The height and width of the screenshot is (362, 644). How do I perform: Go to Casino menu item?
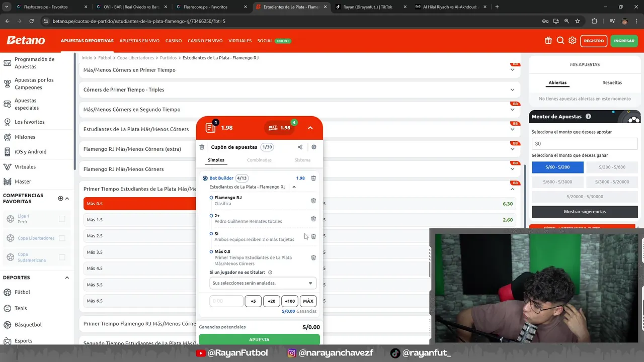(x=174, y=41)
